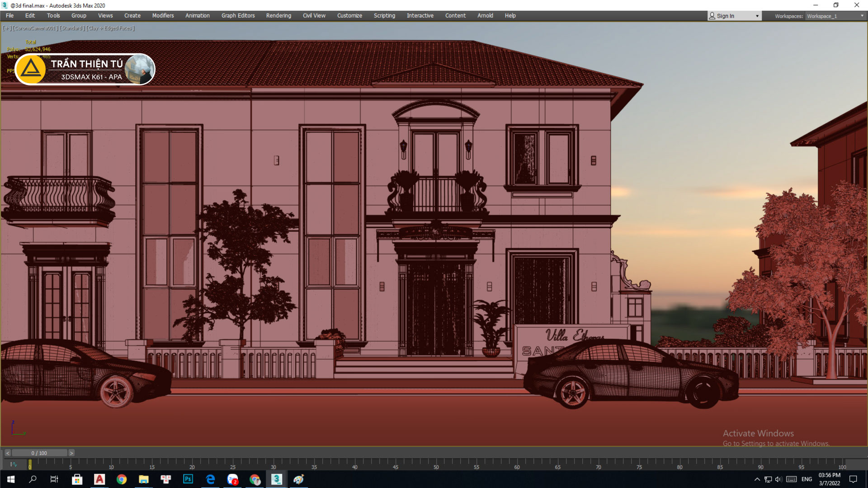The image size is (868, 488).
Task: Click frame 50 on the timeline ruler
Action: click(436, 463)
